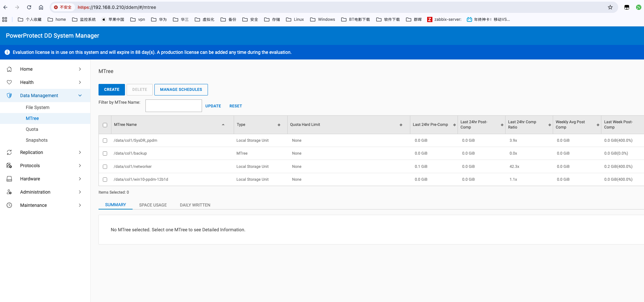Sort by Last 24hr Post-Comp sort icon

(502, 125)
